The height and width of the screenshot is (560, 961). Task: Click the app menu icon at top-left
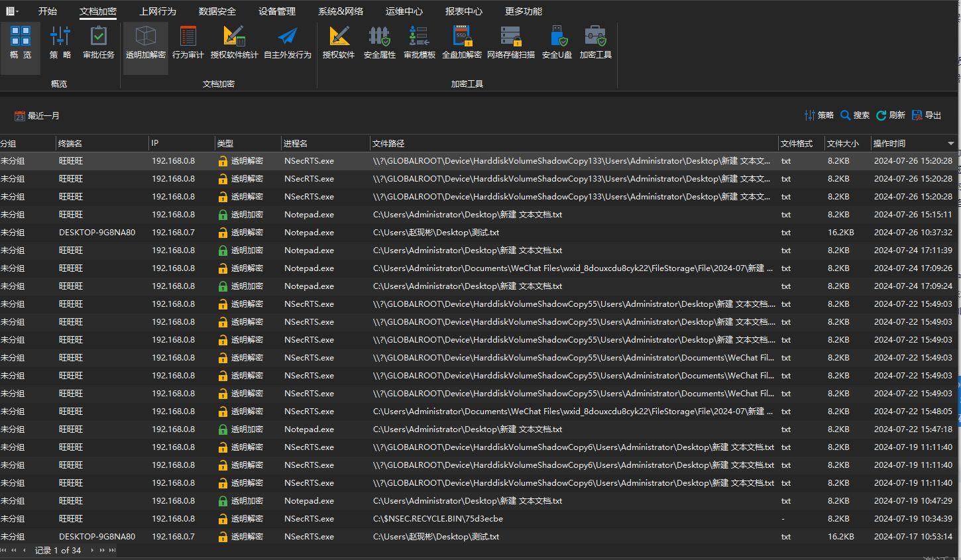12,11
